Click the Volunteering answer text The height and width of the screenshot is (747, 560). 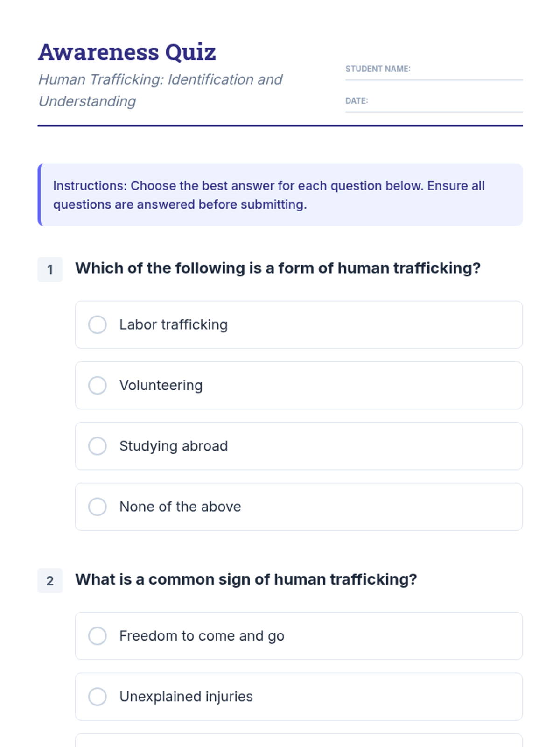(x=161, y=385)
